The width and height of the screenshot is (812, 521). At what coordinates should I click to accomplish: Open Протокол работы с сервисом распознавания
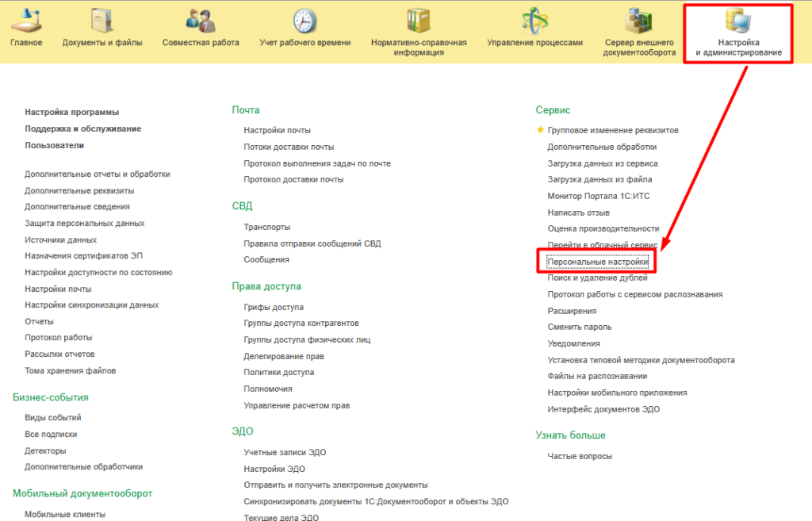point(635,294)
